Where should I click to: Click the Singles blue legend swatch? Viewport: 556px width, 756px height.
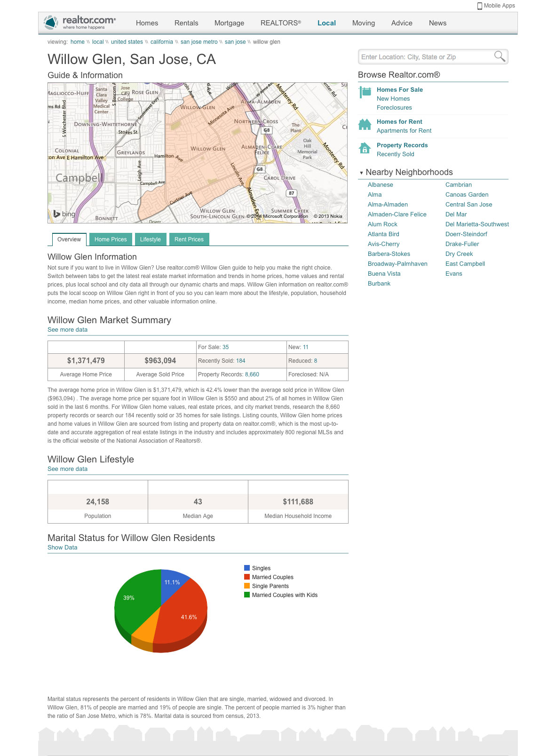[247, 568]
